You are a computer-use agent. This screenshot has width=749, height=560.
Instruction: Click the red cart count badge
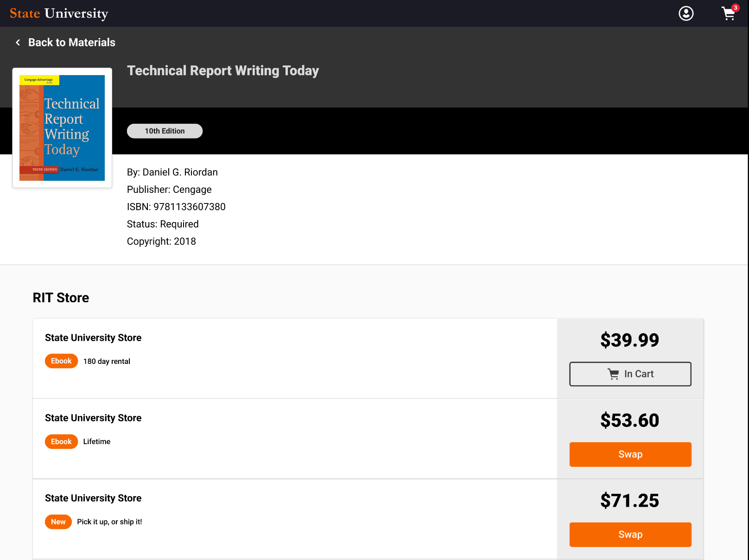736,7
